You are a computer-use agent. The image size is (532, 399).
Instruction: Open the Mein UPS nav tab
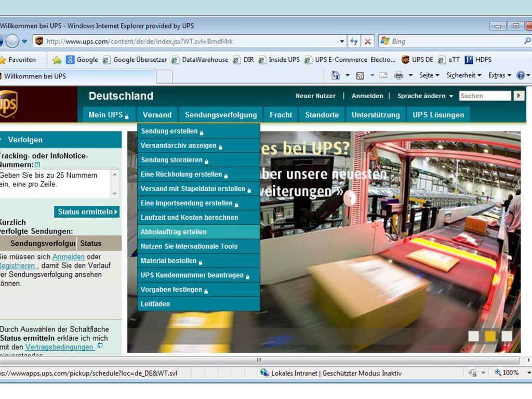pos(109,115)
